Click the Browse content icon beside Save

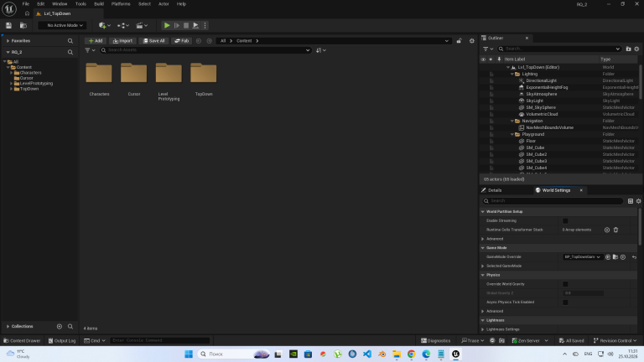pos(23,25)
